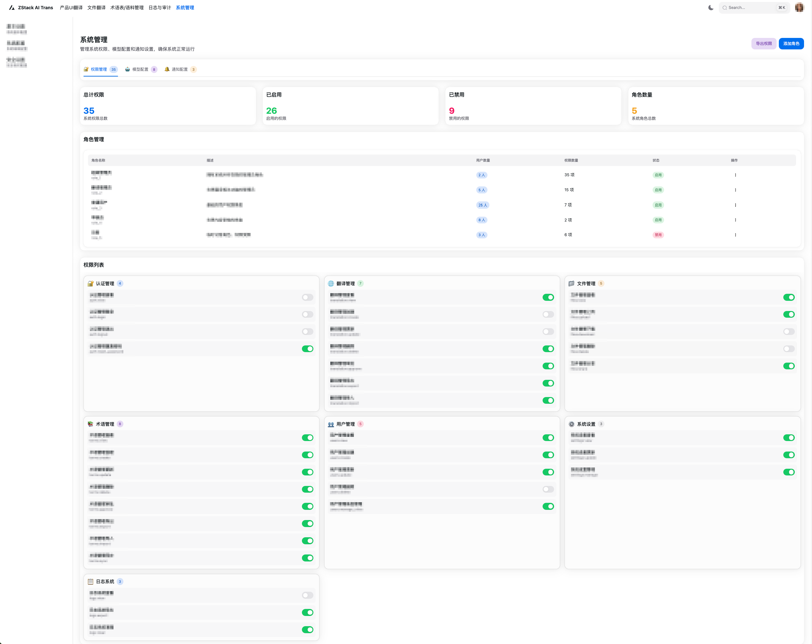Click the 权限列表 section heading

tap(93, 265)
